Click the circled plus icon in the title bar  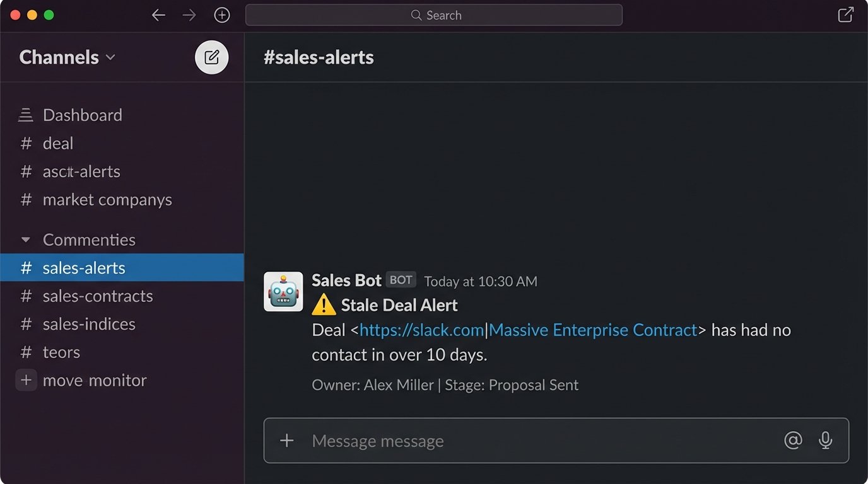[x=221, y=14]
